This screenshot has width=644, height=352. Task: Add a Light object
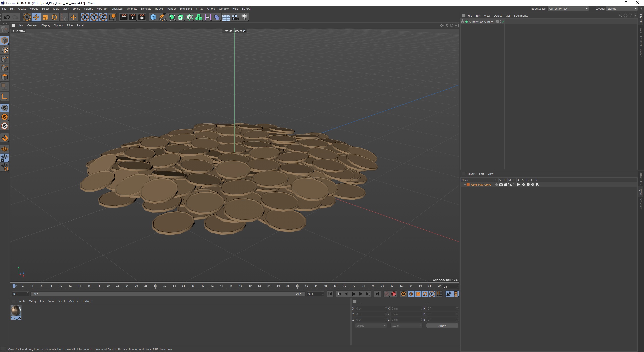245,17
